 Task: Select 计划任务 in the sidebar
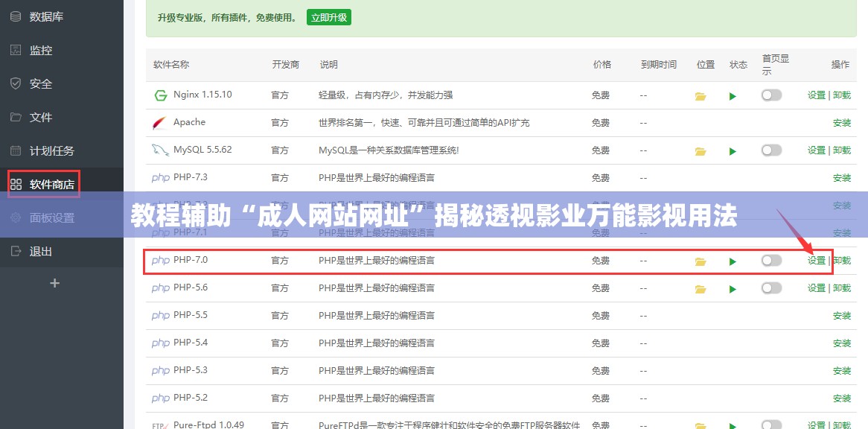click(x=52, y=150)
